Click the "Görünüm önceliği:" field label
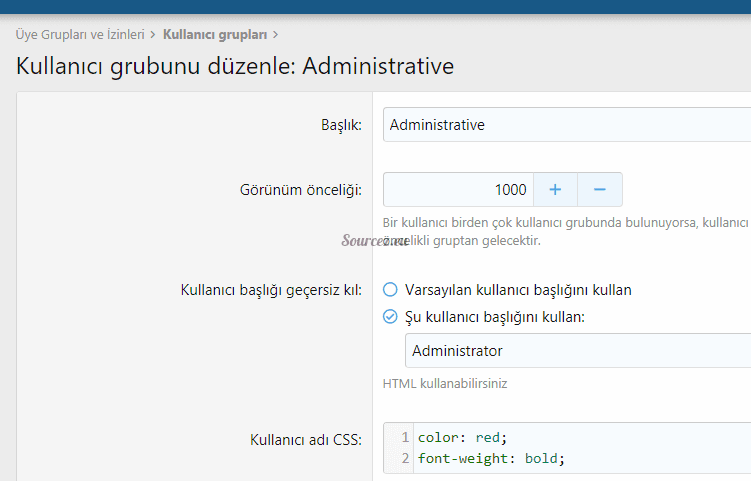Image resolution: width=751 pixels, height=481 pixels. 301,189
